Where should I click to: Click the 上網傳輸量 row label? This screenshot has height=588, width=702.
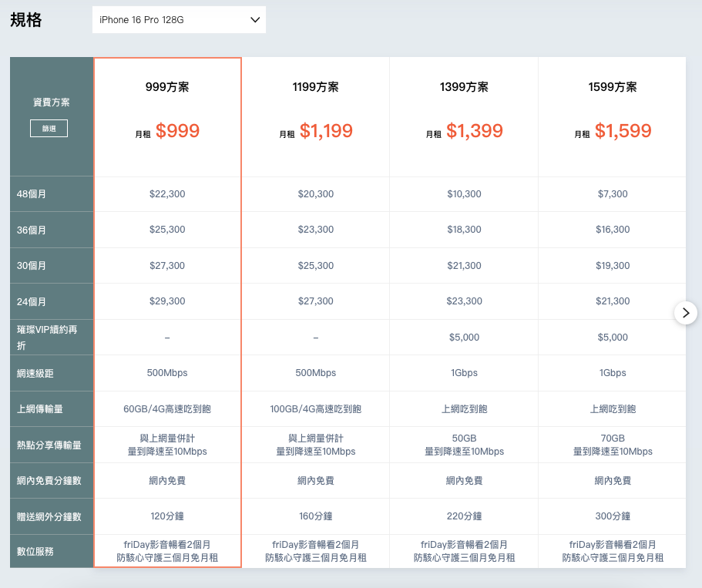[x=40, y=409]
